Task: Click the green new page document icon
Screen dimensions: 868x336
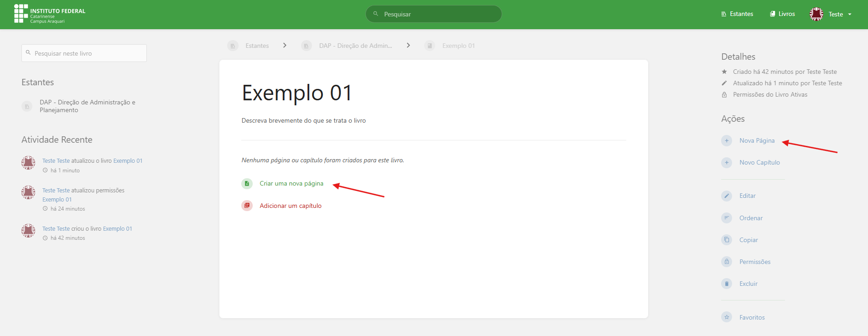Action: point(247,183)
